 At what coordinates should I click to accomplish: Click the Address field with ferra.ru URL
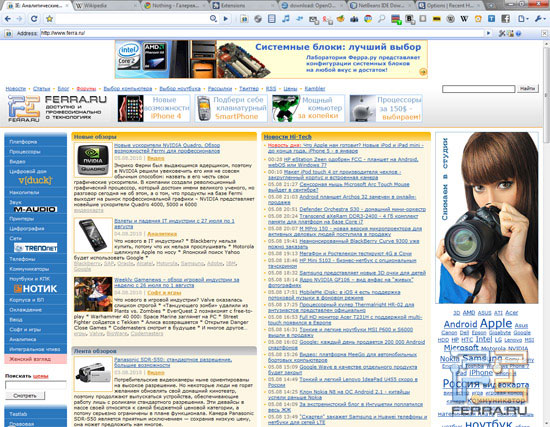click(262, 33)
